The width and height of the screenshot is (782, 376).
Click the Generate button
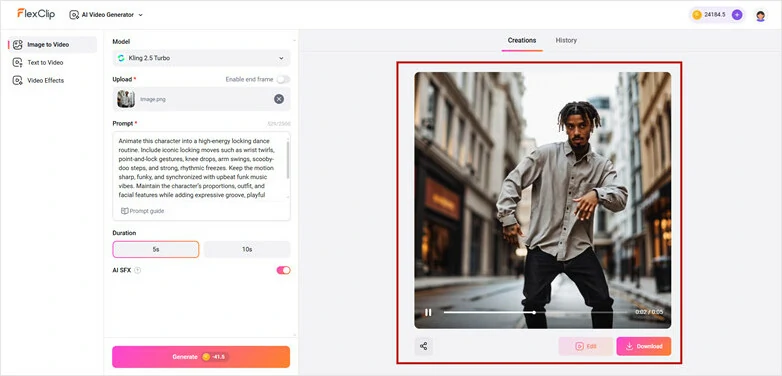201,357
